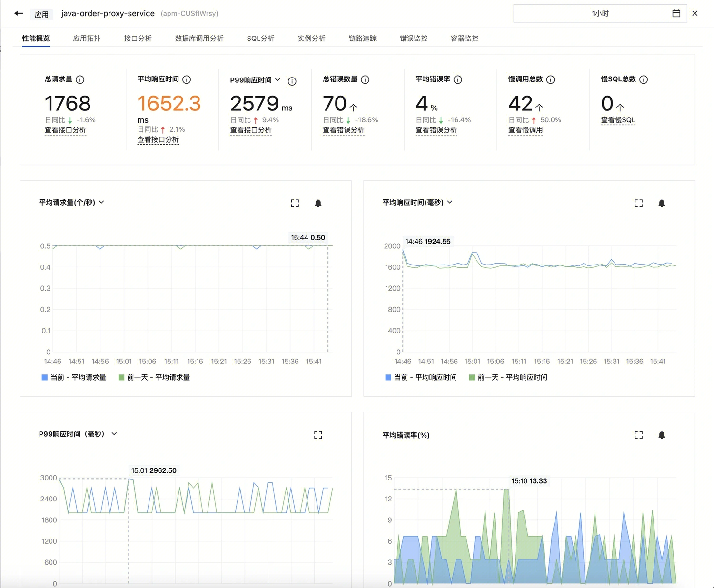Expand the P99 response time chart fullscreen
The width and height of the screenshot is (714, 588).
[x=318, y=435]
